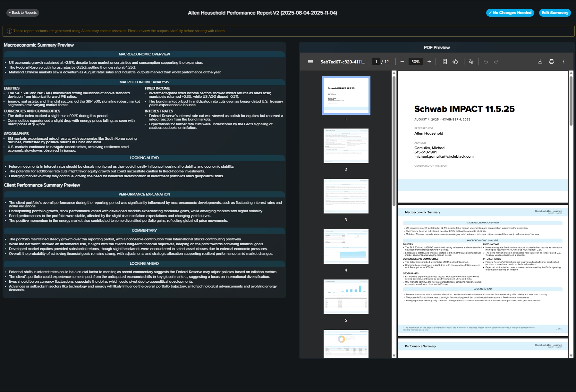Click the PERFORMANCE EXPLANATION section header
Viewport: 576px width, 392px height.
point(144,194)
